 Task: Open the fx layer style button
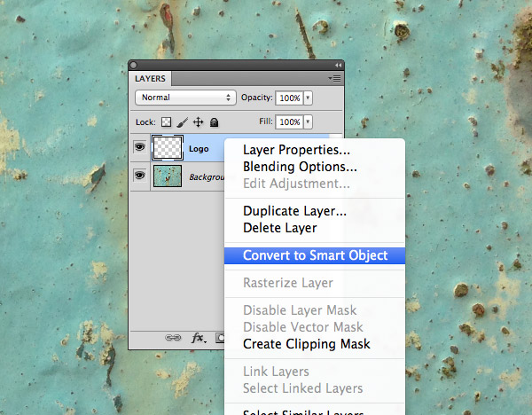(x=199, y=338)
